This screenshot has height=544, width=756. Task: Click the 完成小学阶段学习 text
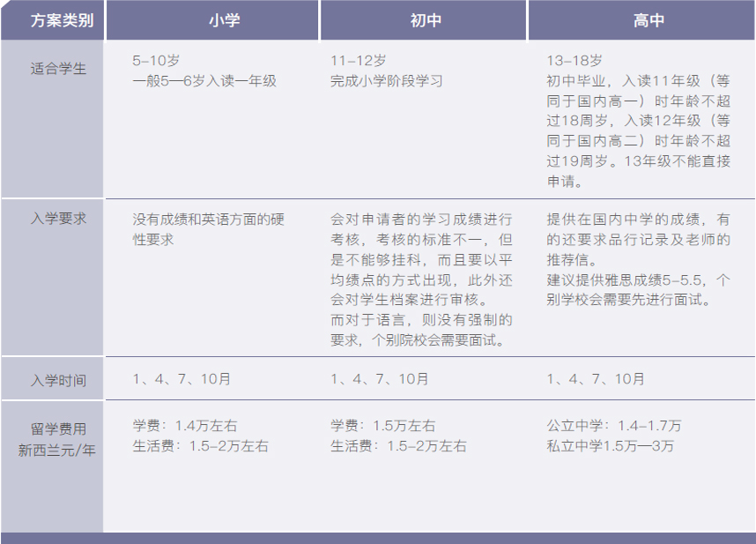click(x=386, y=81)
